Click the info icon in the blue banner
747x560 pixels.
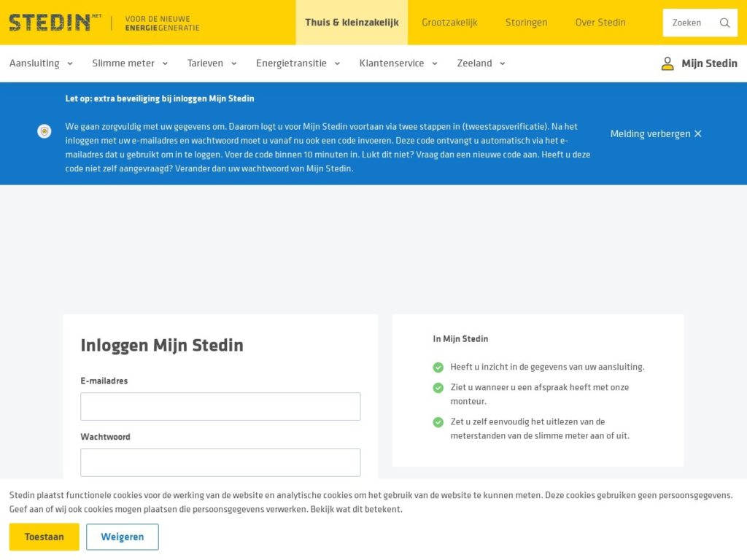coord(44,131)
